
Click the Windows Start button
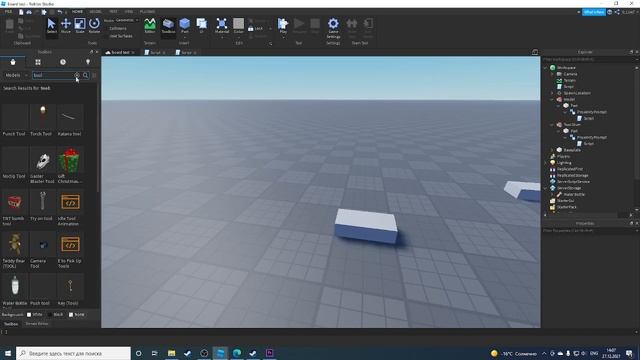click(8, 353)
